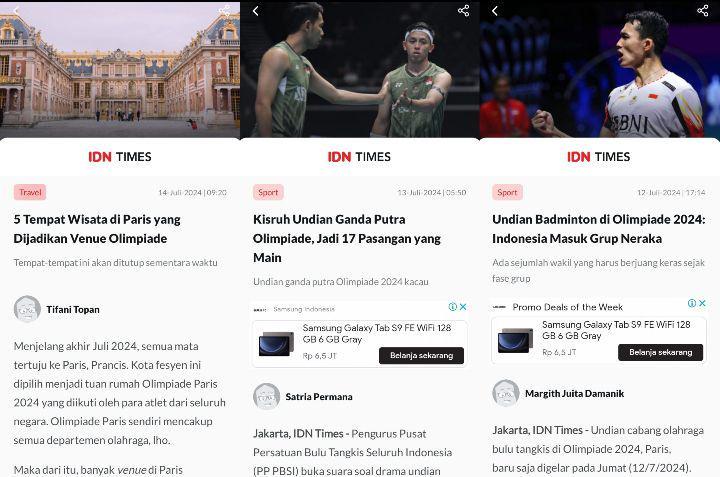The image size is (720, 477).
Task: Close the Samsung Indonesia ad
Action: pos(463,307)
